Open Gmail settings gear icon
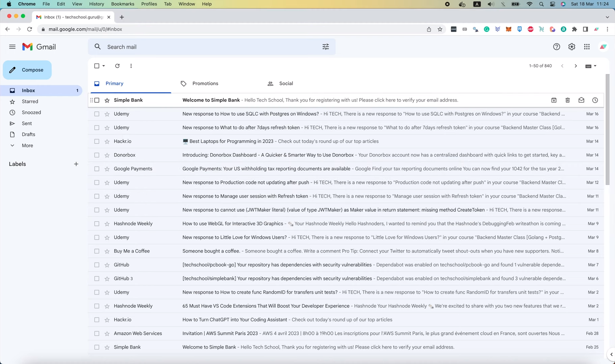 pyautogui.click(x=572, y=47)
